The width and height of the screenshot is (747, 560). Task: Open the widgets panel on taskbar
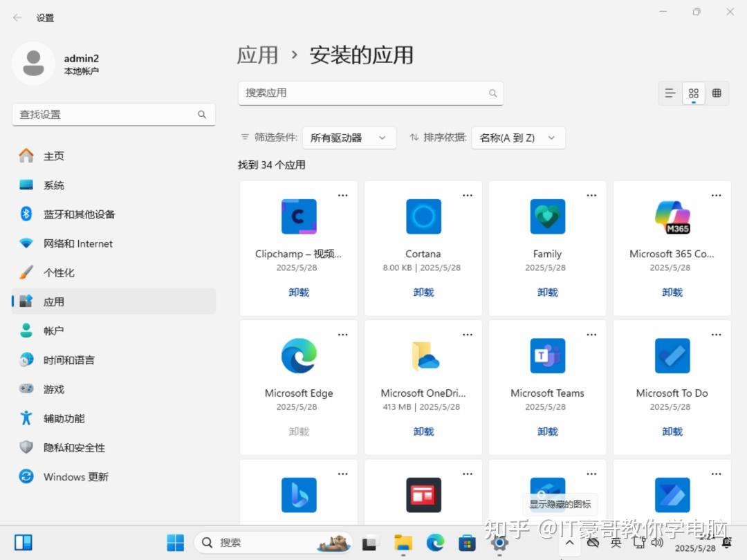coord(24,541)
